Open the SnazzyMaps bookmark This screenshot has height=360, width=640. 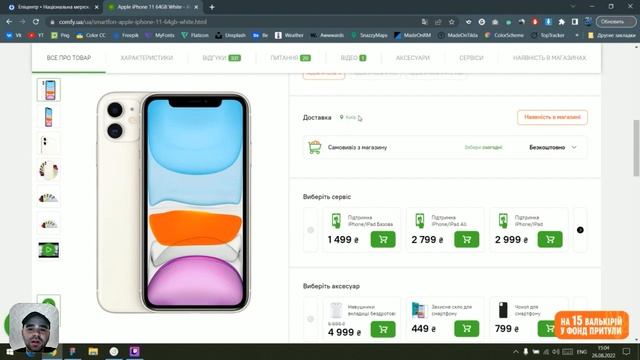369,36
